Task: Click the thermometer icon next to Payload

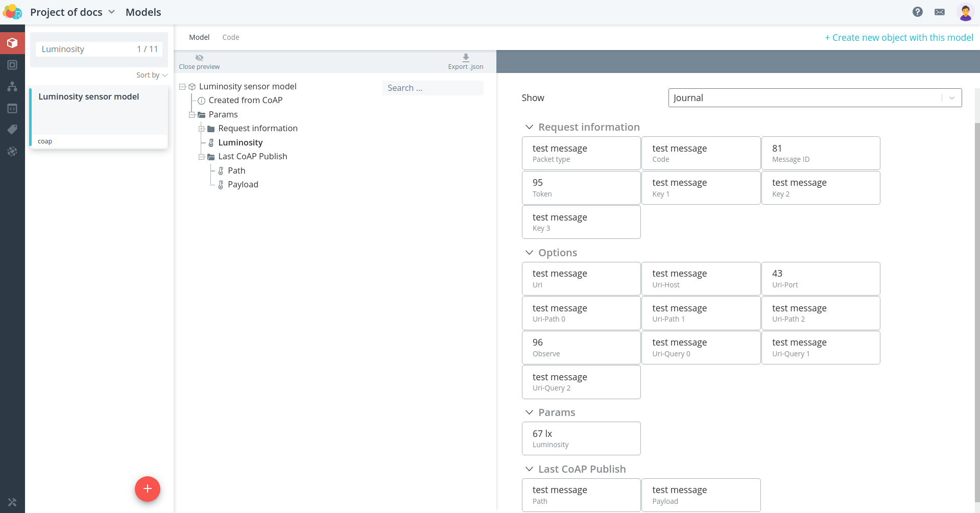Action: pos(221,185)
